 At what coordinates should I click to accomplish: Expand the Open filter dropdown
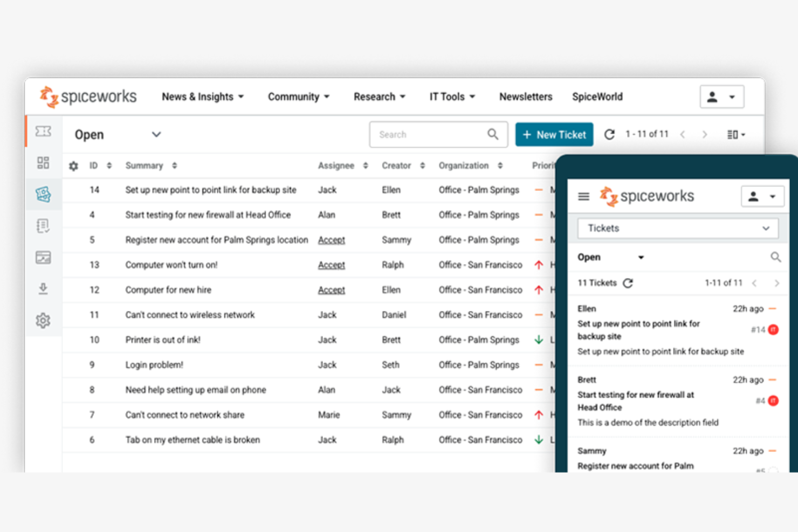pyautogui.click(x=156, y=134)
